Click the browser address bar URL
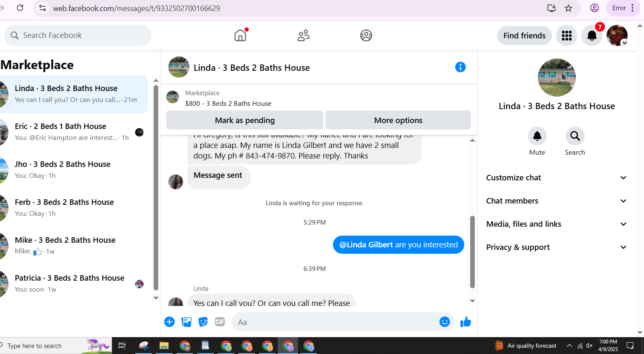The width and height of the screenshot is (644, 354). (x=136, y=8)
